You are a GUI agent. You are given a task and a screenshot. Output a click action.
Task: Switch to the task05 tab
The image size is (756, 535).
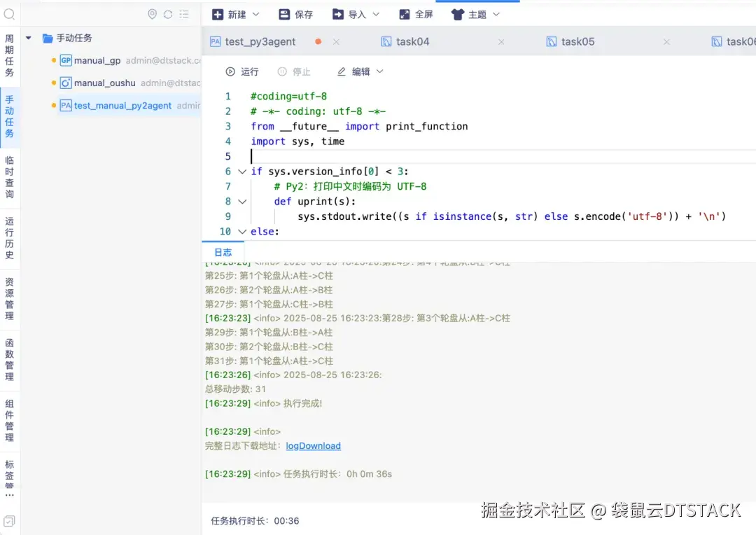pyautogui.click(x=578, y=41)
